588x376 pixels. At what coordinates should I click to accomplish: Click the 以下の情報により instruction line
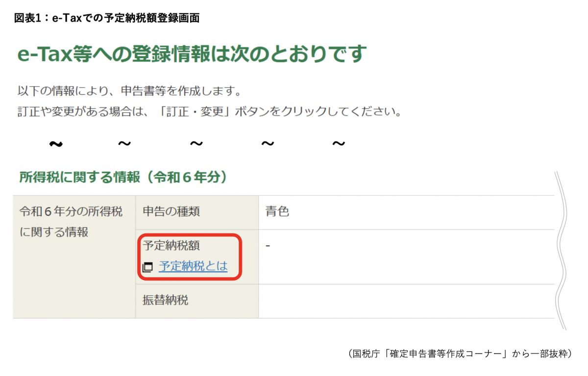[x=130, y=91]
